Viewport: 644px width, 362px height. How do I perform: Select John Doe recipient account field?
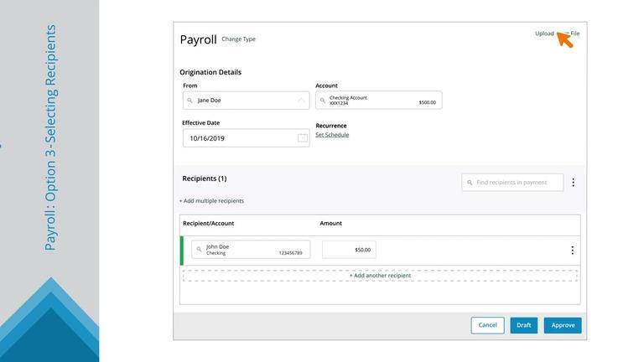(251, 250)
